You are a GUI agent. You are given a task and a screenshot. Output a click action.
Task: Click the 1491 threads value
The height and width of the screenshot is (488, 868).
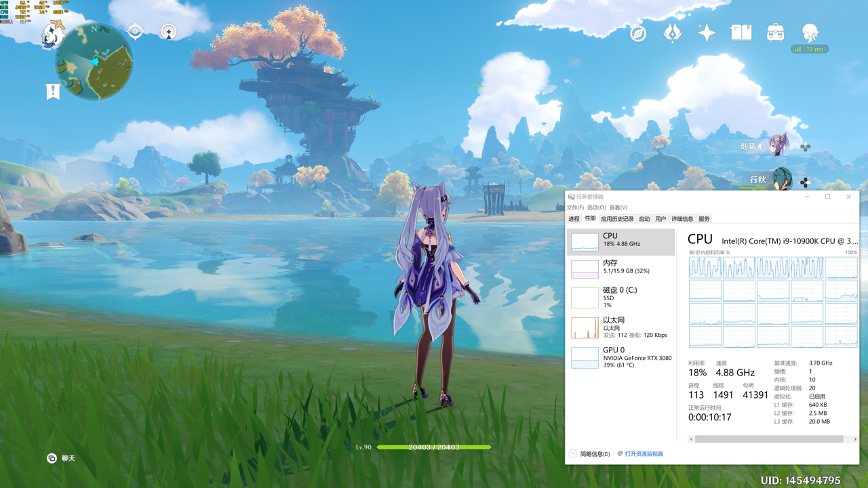point(723,394)
